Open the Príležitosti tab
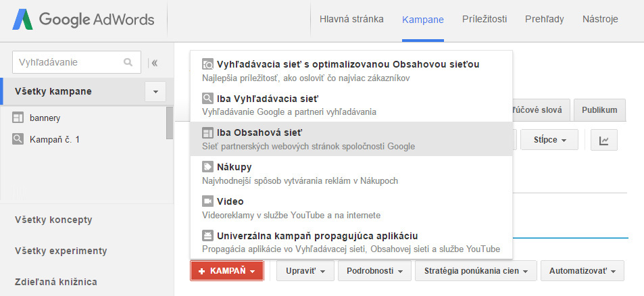The height and width of the screenshot is (296, 644). click(x=485, y=20)
